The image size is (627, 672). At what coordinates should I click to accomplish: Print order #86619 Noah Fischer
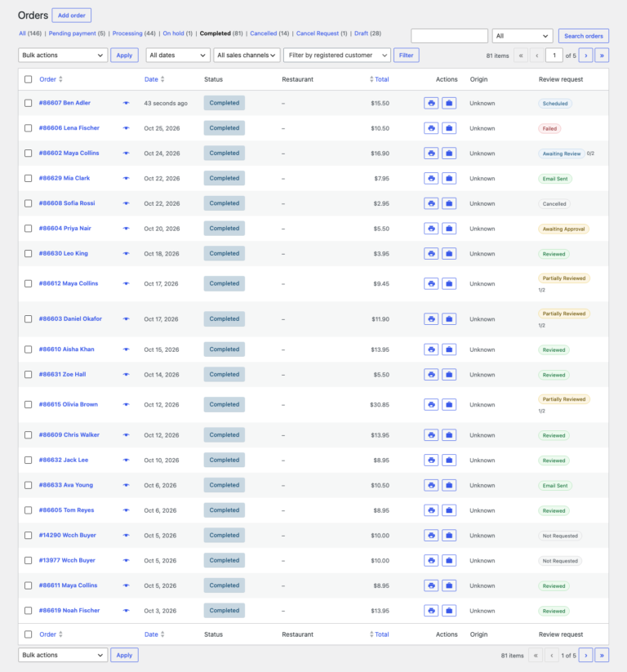click(431, 611)
